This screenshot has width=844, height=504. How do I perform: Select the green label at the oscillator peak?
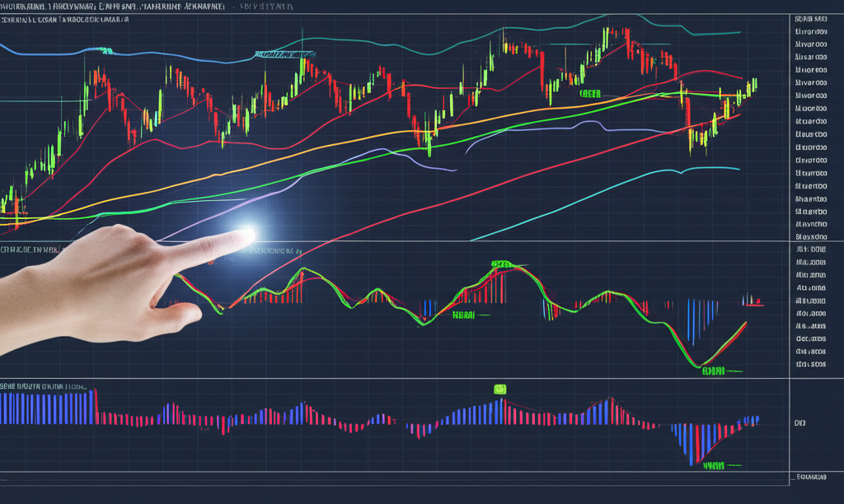pos(501,265)
